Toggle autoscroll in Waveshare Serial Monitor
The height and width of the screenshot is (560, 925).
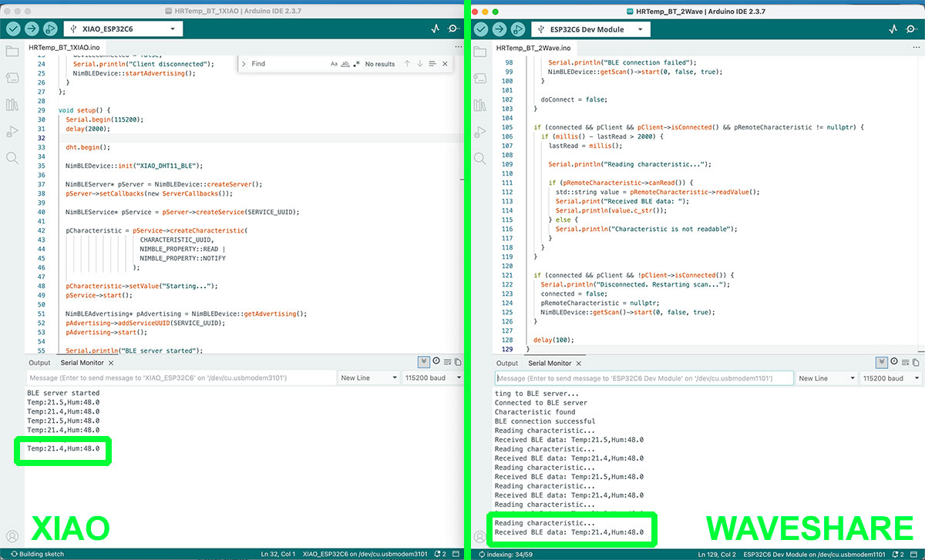pyautogui.click(x=882, y=362)
